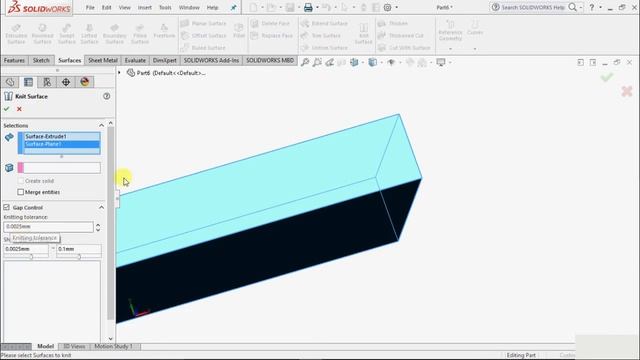The width and height of the screenshot is (640, 360).
Task: Click the Delete Face tool
Action: (270, 24)
